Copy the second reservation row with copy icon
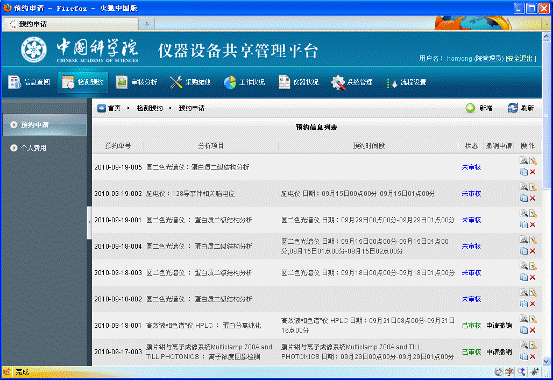The width and height of the screenshot is (553, 380). [x=524, y=198]
